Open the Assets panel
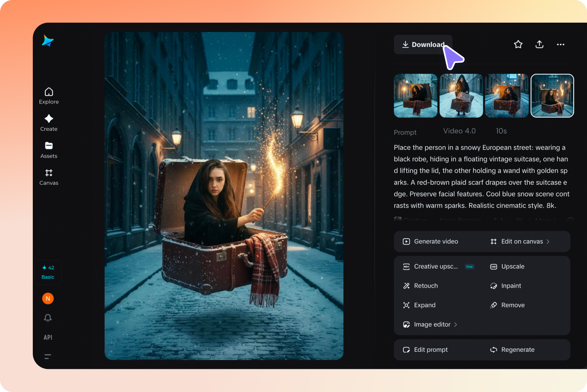Image resolution: width=587 pixels, height=392 pixels. 48,150
